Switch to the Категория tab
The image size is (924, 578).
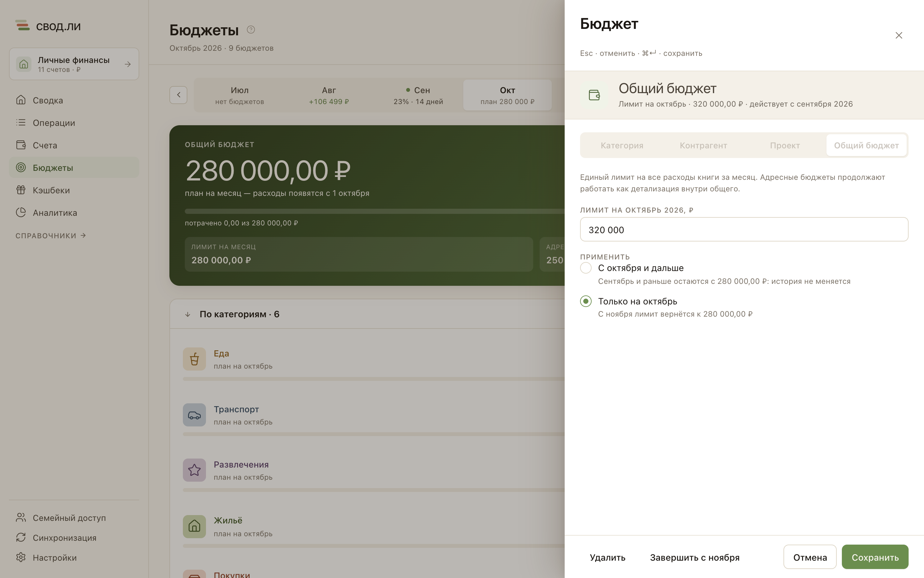pos(622,145)
